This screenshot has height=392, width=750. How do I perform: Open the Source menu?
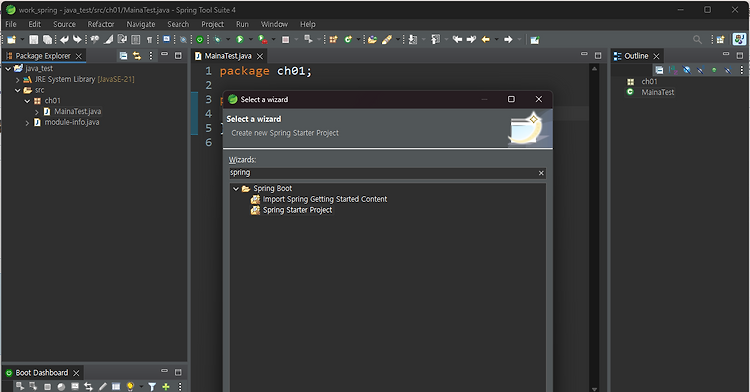(x=64, y=24)
